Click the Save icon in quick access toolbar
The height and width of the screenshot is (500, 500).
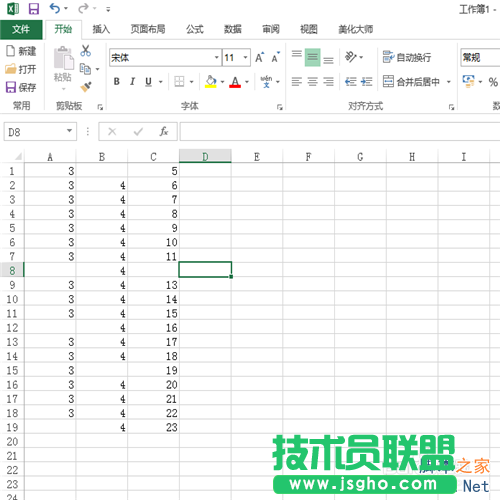[x=34, y=9]
